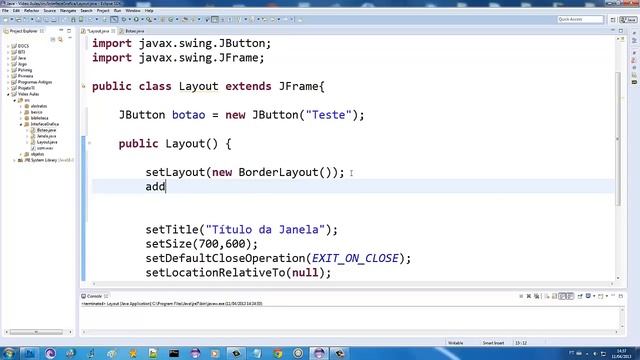Viewport: 640px width, 360px height.
Task: Expand the Java project node
Action: 8,58
